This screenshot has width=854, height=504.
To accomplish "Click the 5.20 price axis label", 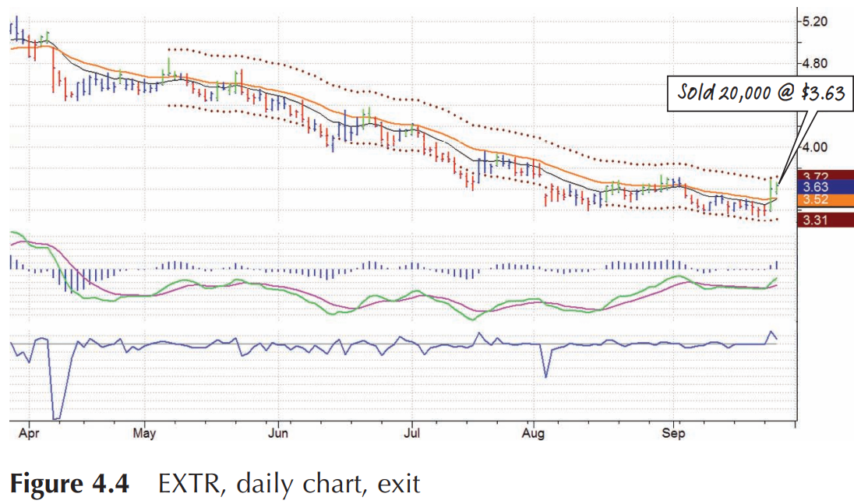I will pyautogui.click(x=815, y=22).
